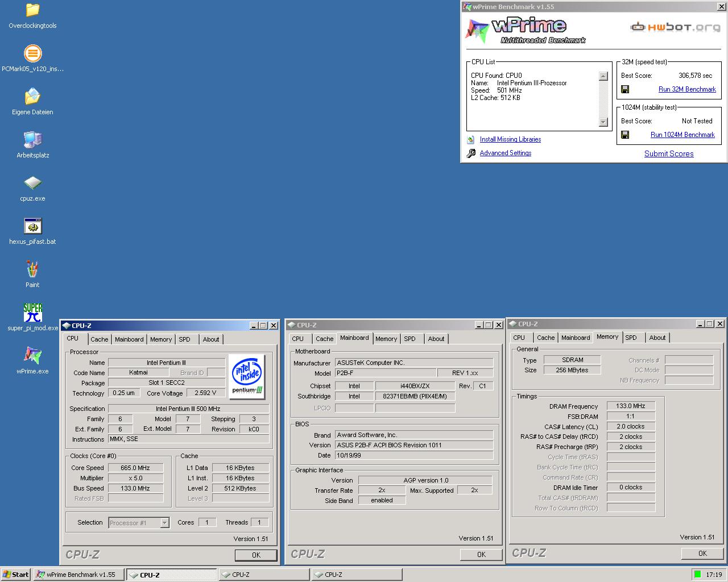The height and width of the screenshot is (582, 728).
Task: Click the Core Voltage 2.592 V field
Action: coord(205,393)
